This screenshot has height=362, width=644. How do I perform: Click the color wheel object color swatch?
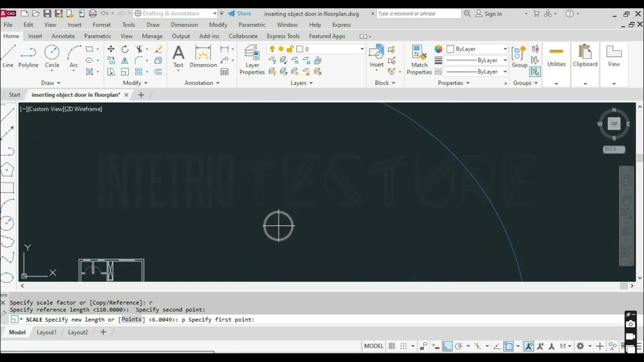click(439, 49)
